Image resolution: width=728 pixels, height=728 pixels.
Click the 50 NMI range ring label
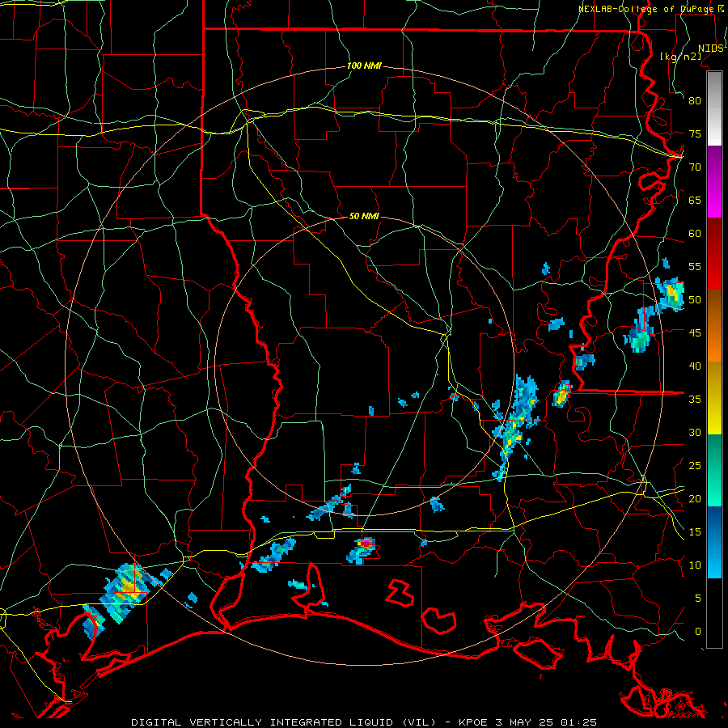click(364, 216)
